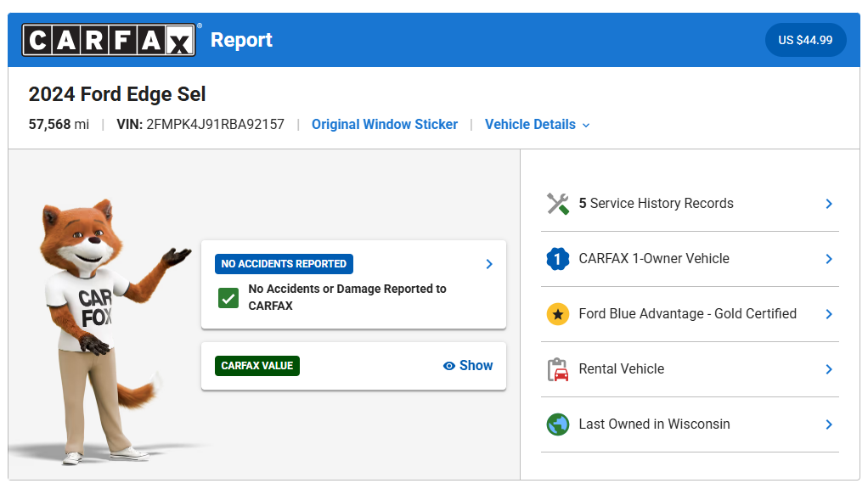The width and height of the screenshot is (868, 489).
Task: Click the US $44.99 price button
Action: (805, 40)
